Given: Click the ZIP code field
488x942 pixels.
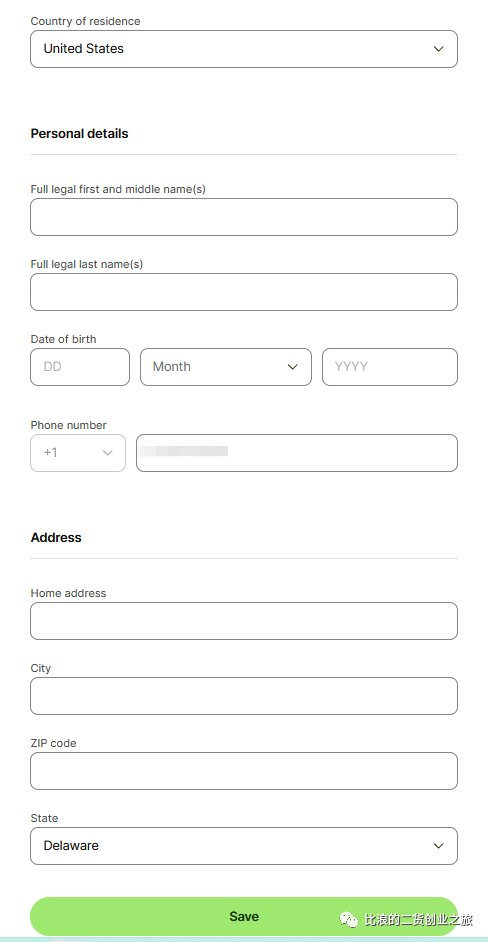Looking at the screenshot, I should click(x=243, y=771).
